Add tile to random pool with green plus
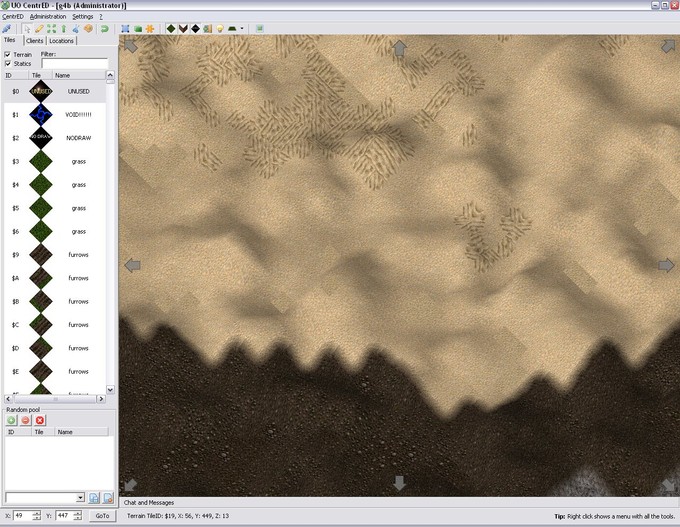This screenshot has height=527, width=680. tap(11, 421)
